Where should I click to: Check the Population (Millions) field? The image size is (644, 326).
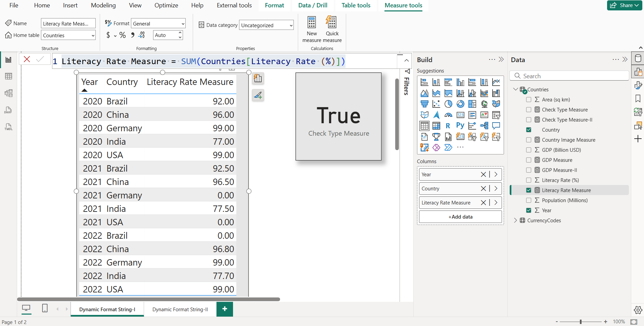[529, 200]
